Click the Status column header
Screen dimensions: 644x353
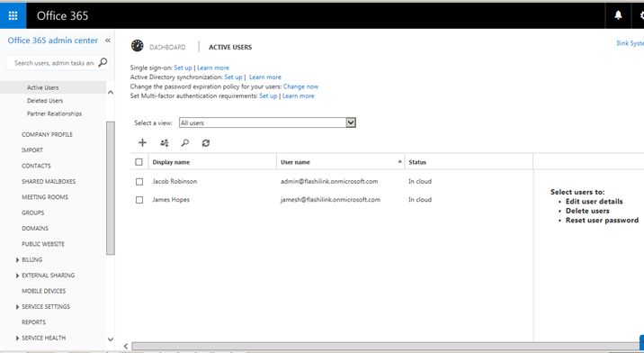pyautogui.click(x=417, y=162)
